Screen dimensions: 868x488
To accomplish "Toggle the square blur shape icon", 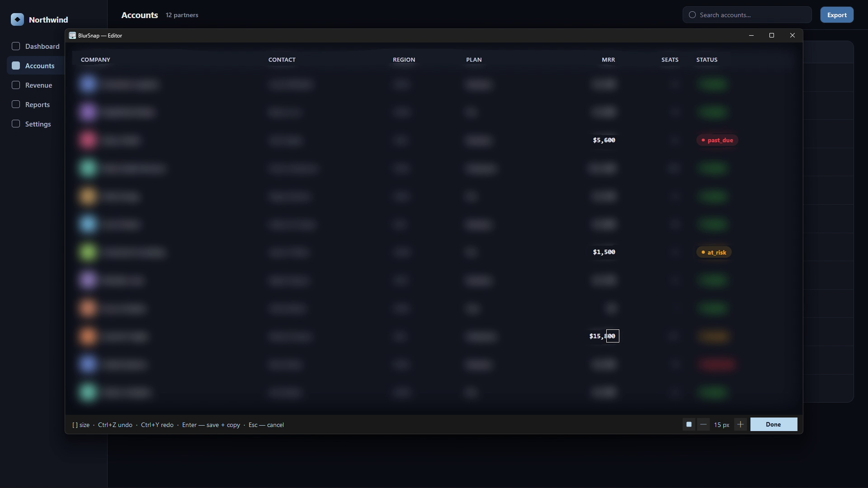I will point(689,424).
